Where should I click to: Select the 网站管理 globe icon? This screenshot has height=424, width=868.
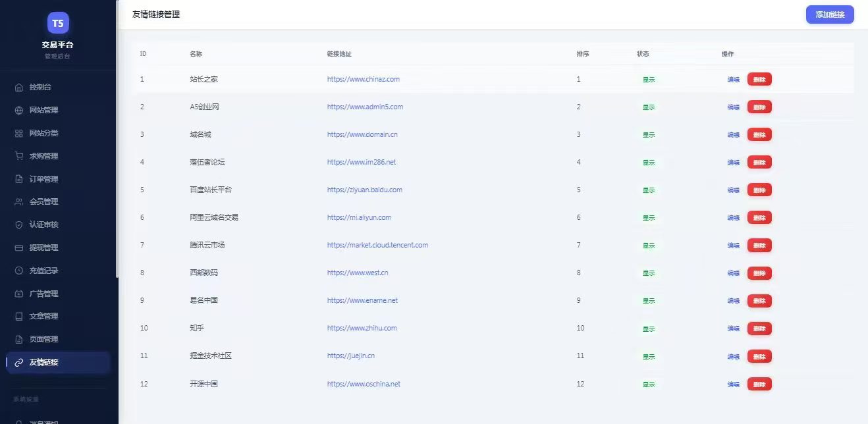[19, 110]
